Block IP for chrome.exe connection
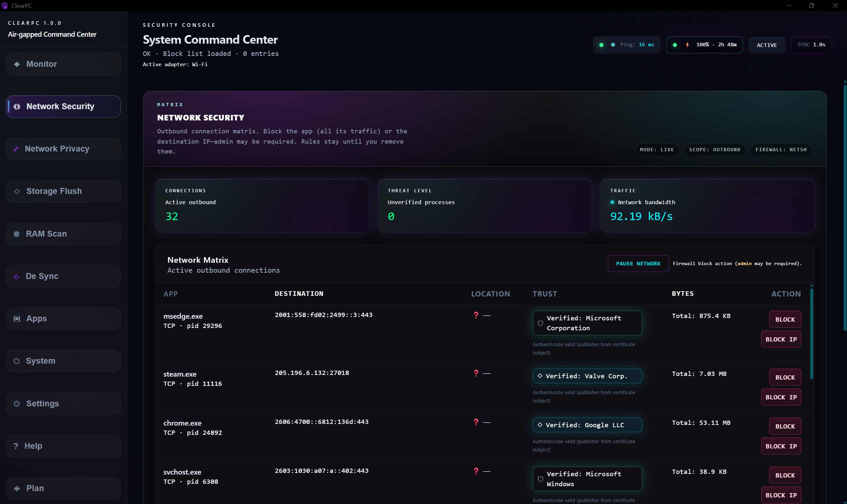Image resolution: width=847 pixels, height=504 pixels. coord(781,446)
